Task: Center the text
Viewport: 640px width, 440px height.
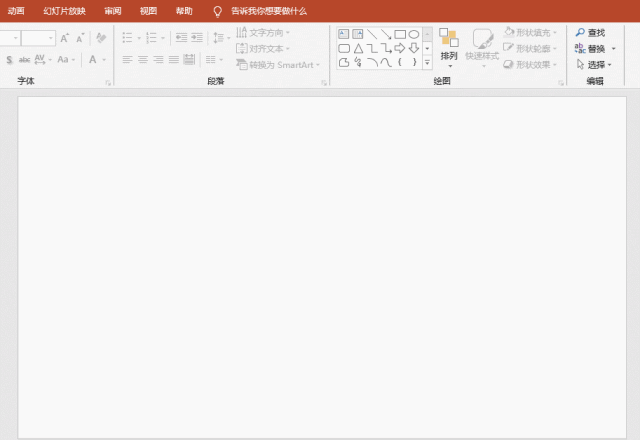Action: point(143,60)
